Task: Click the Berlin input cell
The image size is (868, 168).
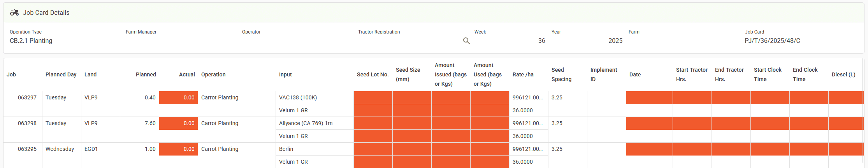Action: pyautogui.click(x=314, y=149)
